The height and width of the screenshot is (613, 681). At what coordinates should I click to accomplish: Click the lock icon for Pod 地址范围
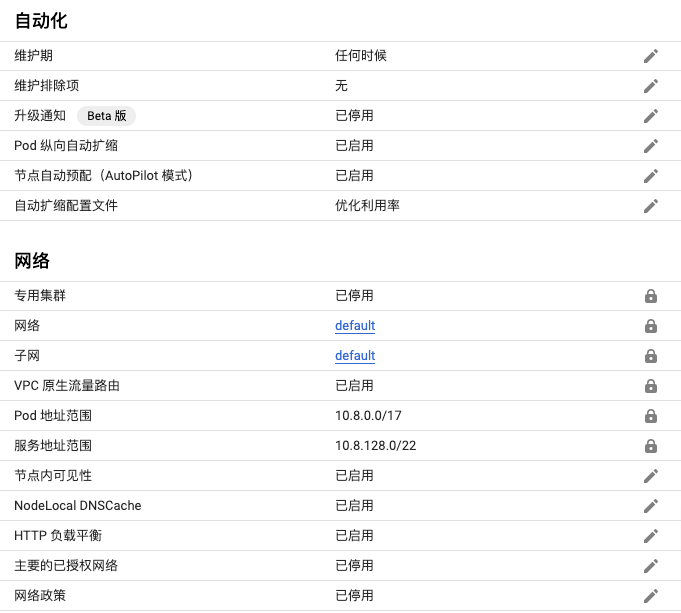pyautogui.click(x=651, y=416)
